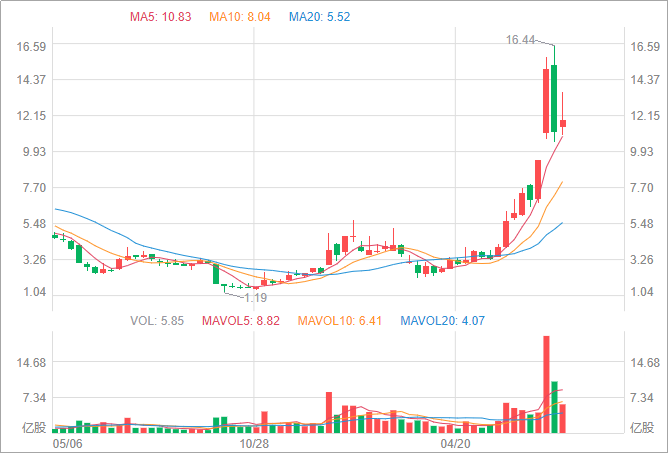
Task: Click the 1.19 low price annotation
Action: click(x=256, y=298)
